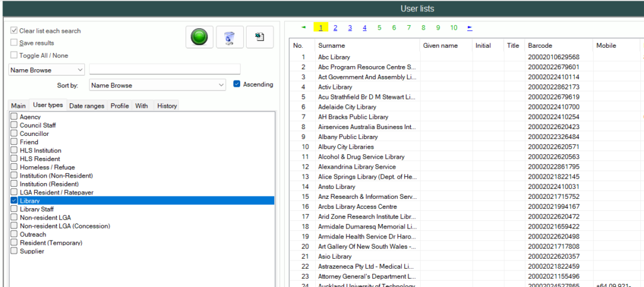
Task: Select the Albany Public Library row
Action: [467, 137]
